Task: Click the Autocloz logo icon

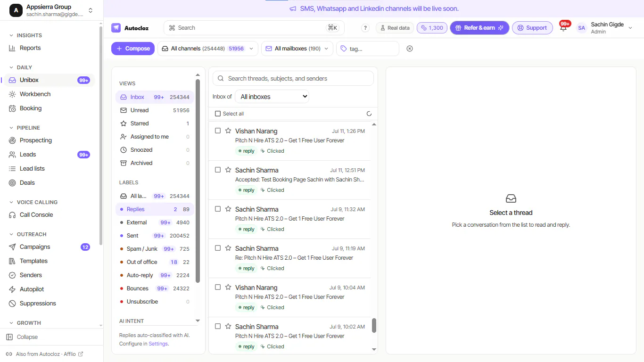Action: pos(116,28)
